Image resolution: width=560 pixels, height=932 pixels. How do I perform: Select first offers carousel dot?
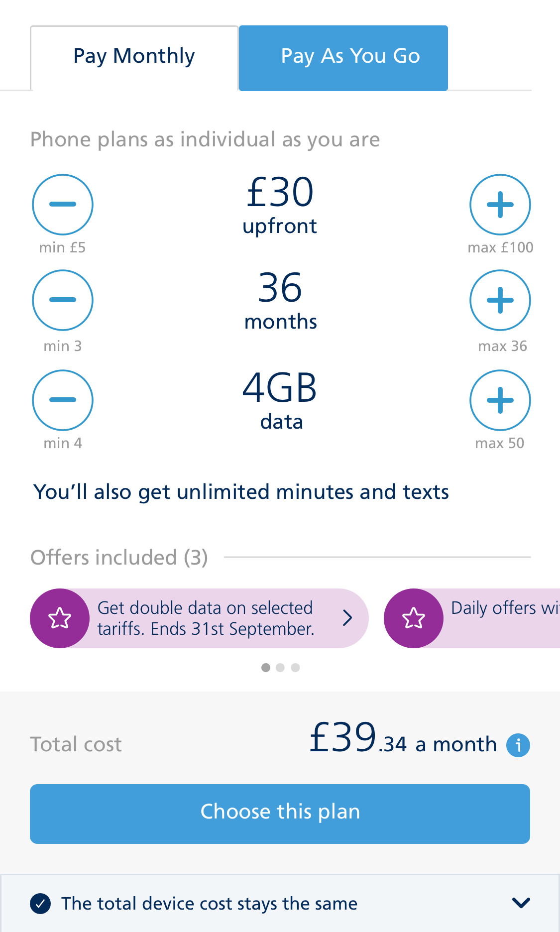[x=266, y=668]
